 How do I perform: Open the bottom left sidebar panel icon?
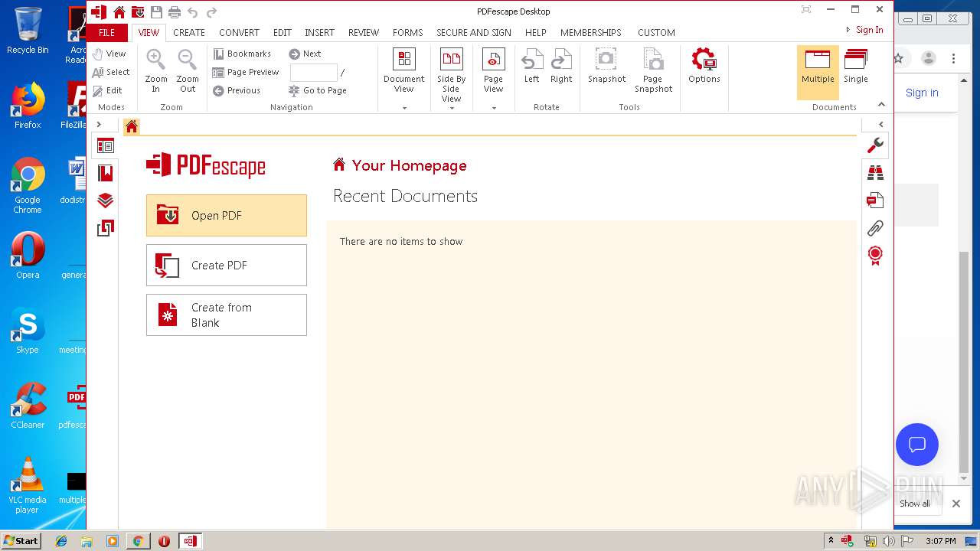106,228
